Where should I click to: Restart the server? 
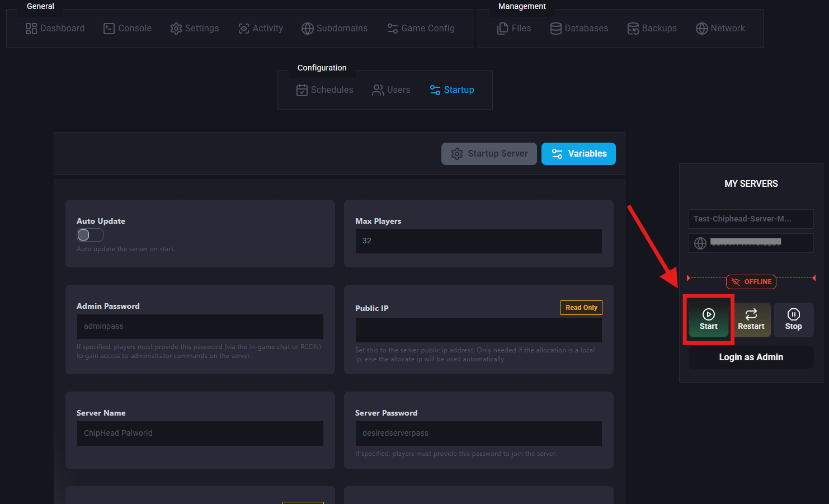(x=751, y=320)
